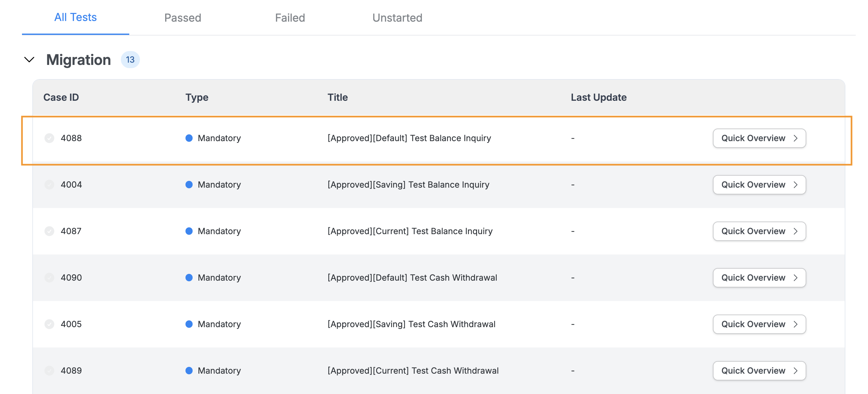This screenshot has height=394, width=868.
Task: Open Quick Overview for Test Balance Inquiry case 4088
Action: coord(759,138)
